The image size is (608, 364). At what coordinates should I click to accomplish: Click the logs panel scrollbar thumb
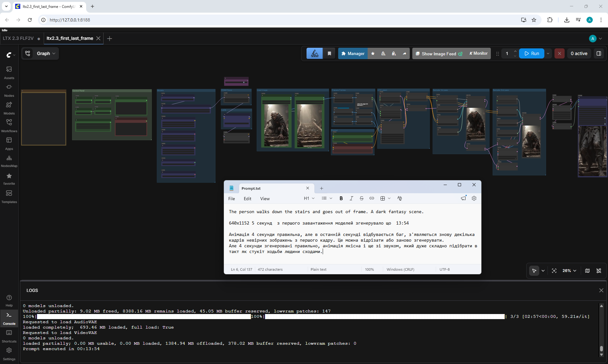pos(601,348)
